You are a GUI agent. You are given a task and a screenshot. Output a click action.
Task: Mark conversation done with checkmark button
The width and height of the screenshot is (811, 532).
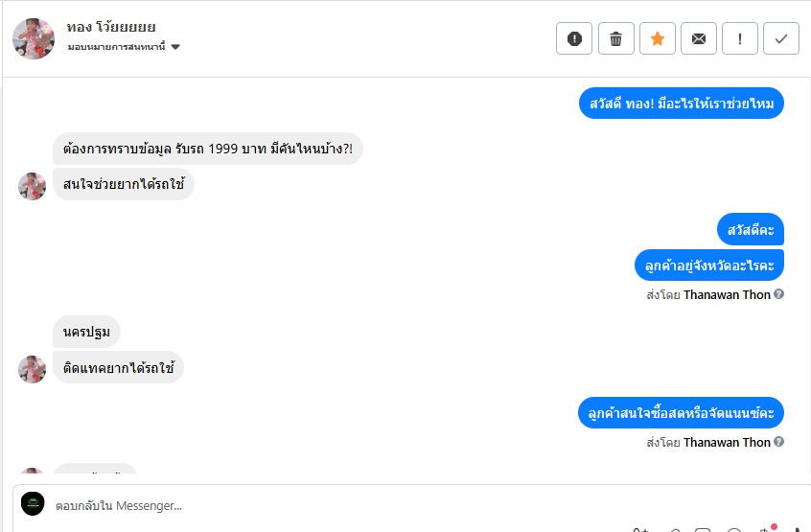pos(780,38)
